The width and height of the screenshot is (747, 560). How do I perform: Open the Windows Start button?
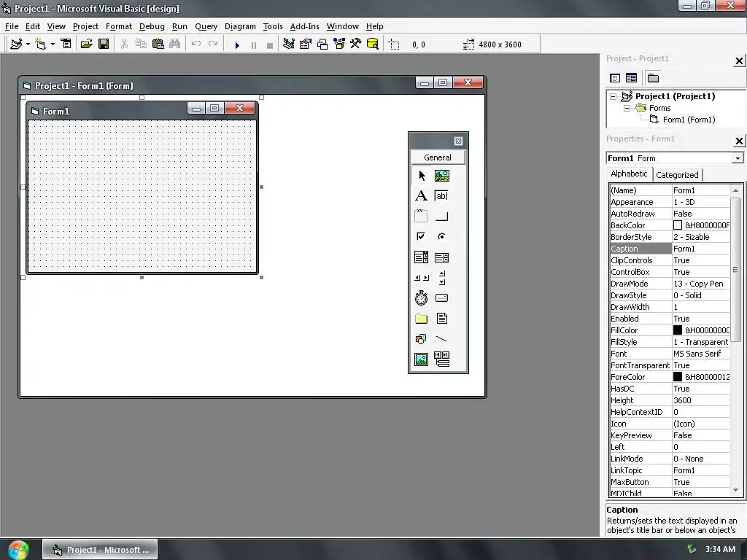tap(18, 550)
